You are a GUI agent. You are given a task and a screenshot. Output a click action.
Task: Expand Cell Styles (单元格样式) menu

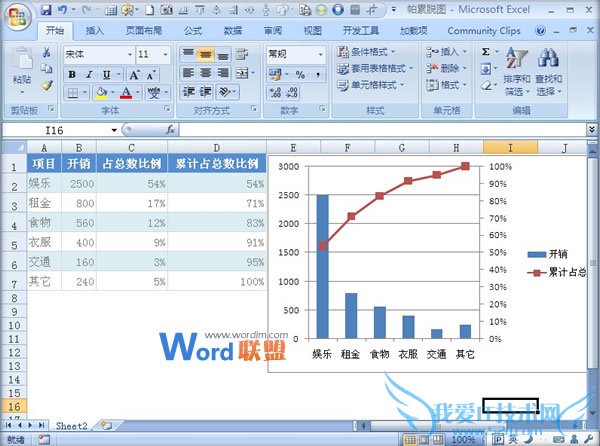[370, 85]
